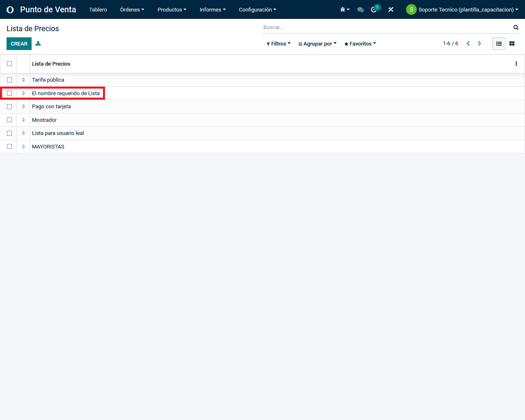This screenshot has width=525, height=420.
Task: Click the tools wrench icon in navbar
Action: (391, 9)
